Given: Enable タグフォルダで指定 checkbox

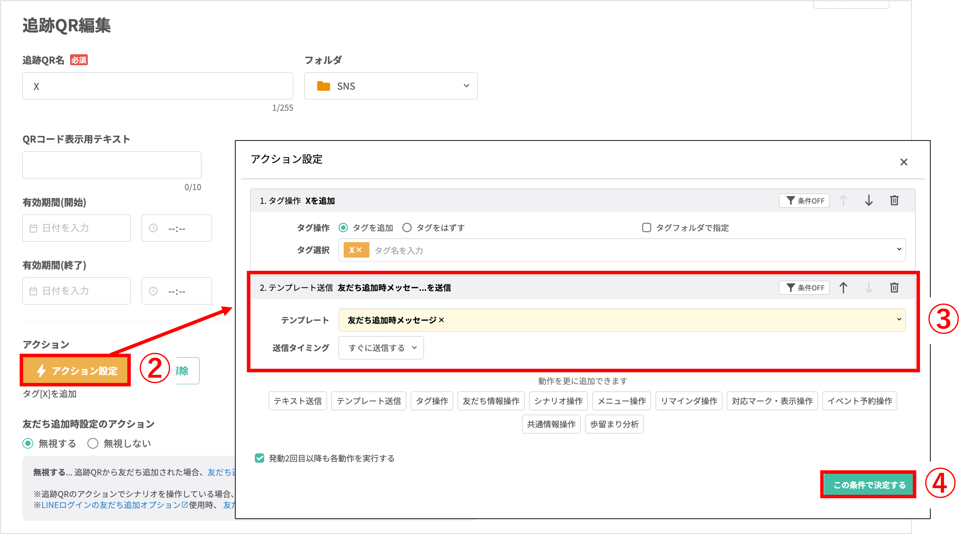Looking at the screenshot, I should point(646,227).
